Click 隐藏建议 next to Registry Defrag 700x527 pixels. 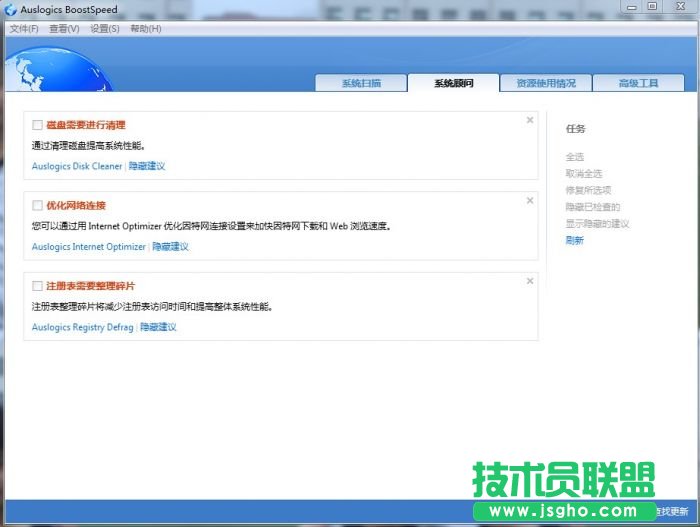click(158, 327)
